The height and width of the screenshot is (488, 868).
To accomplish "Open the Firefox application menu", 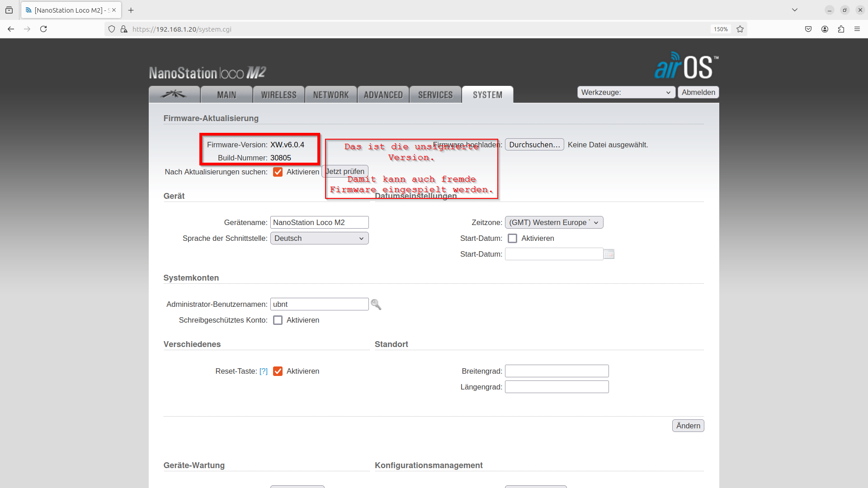I will coord(857,29).
